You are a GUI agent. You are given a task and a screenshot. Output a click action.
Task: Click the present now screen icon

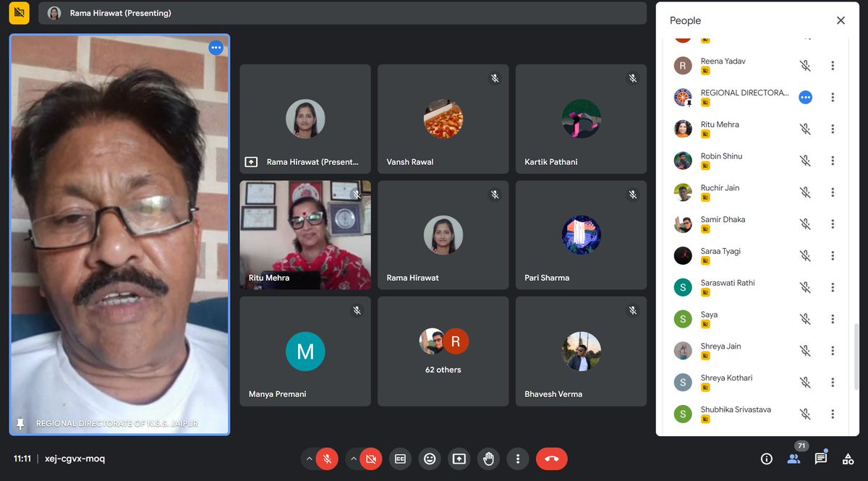459,459
